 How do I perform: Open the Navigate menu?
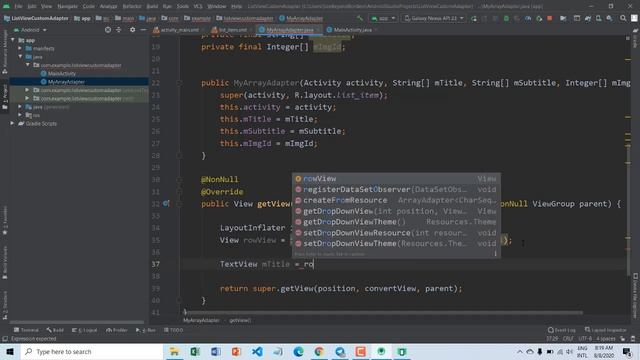tap(67, 6)
